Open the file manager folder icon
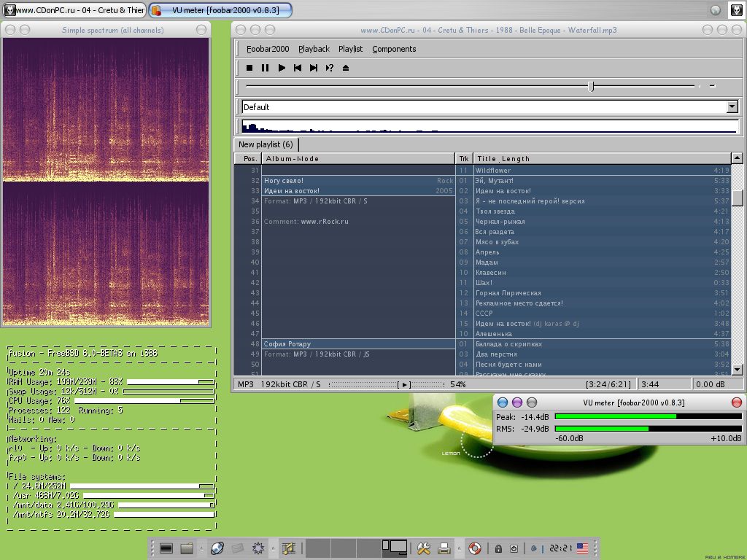This screenshot has height=560, width=747. [x=187, y=548]
